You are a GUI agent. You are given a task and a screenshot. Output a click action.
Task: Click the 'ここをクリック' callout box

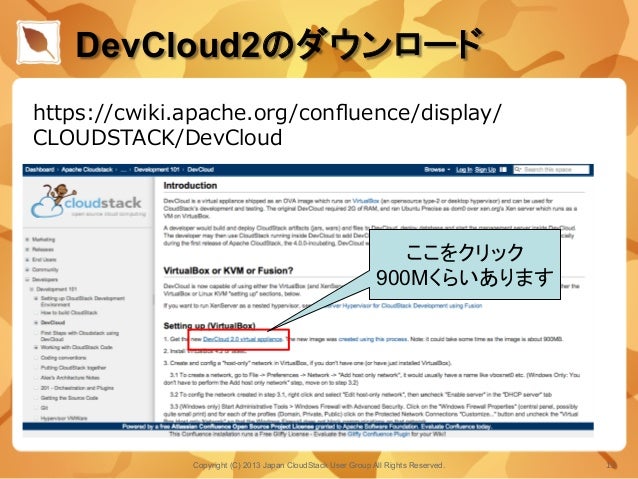(x=465, y=265)
